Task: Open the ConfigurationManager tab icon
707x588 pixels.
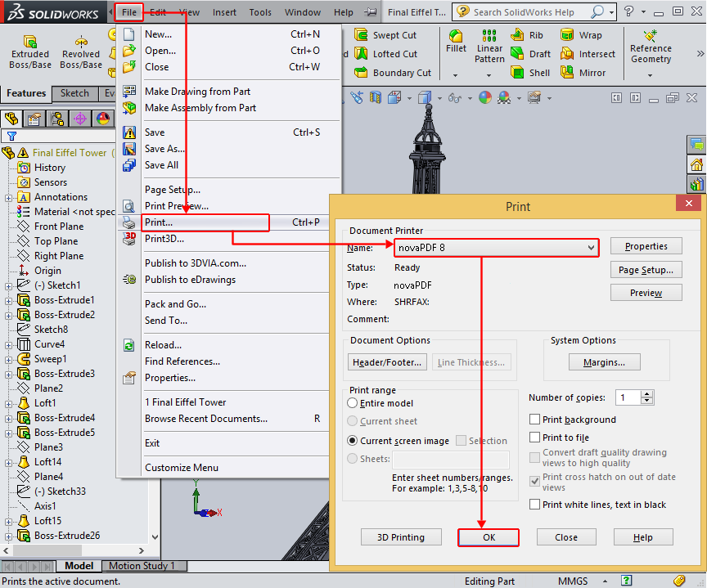Action: coord(57,119)
